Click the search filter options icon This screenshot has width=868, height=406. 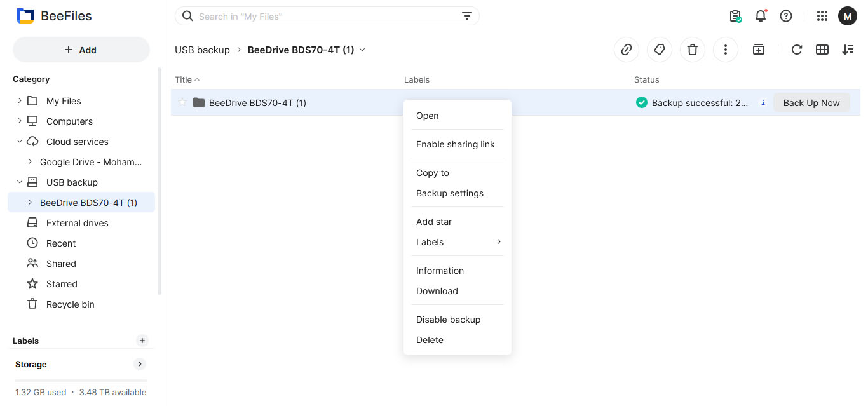pyautogui.click(x=466, y=17)
